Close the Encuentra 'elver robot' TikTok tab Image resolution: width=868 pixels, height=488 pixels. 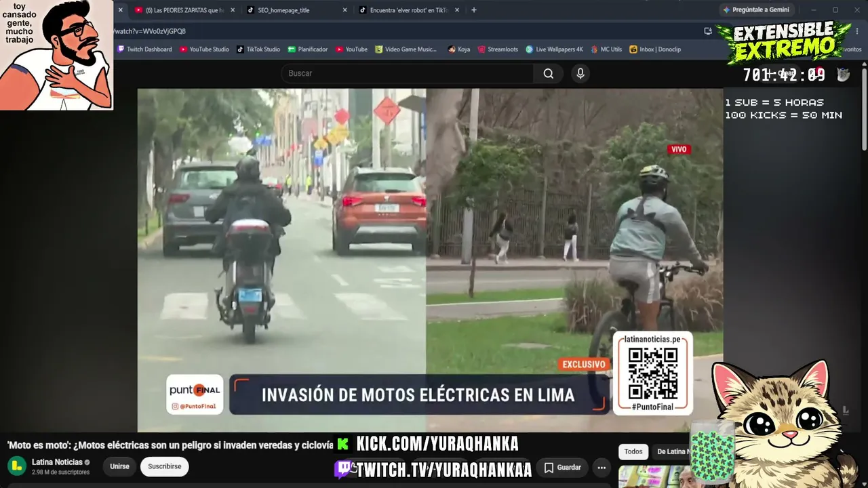456,10
